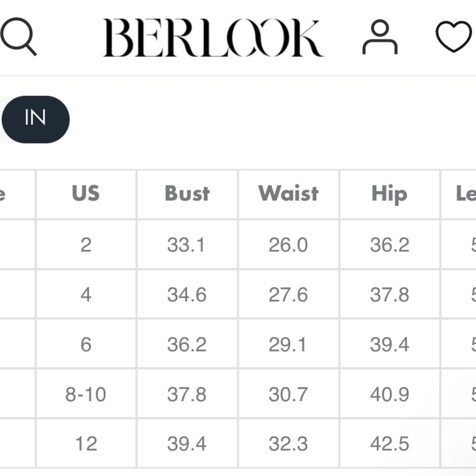Click Hip value 42.5
Screen dimensions: 476x476
point(389,444)
